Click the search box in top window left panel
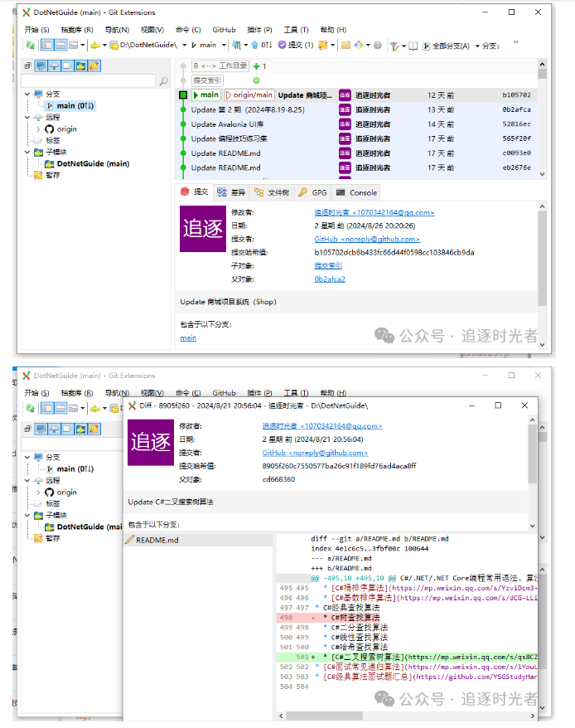The width and height of the screenshot is (575, 728). tap(88, 81)
